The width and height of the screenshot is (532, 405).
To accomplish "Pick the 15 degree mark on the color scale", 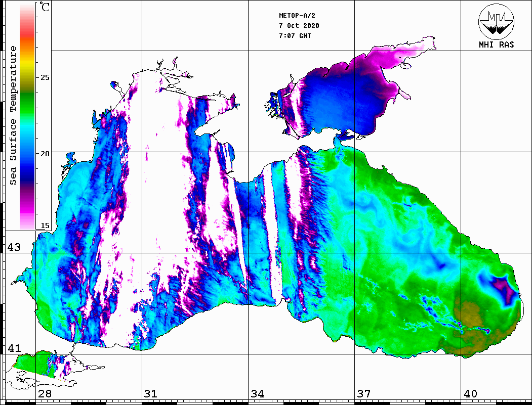I will pos(45,226).
